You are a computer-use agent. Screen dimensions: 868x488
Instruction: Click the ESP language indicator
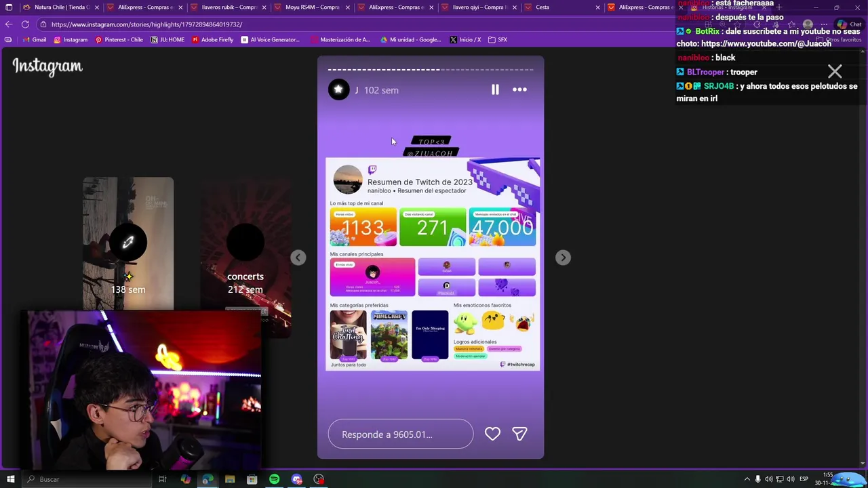tap(804, 479)
